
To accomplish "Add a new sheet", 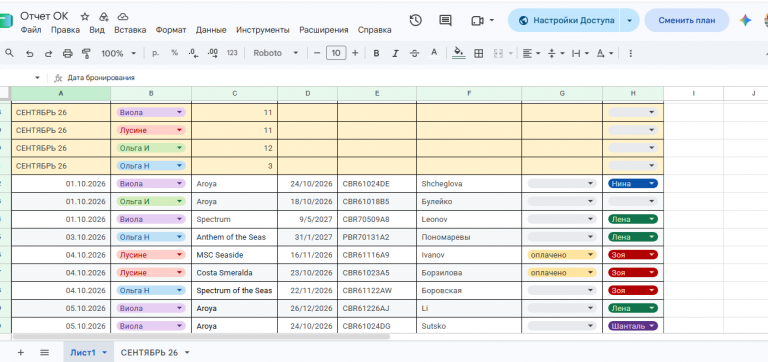I will pyautogui.click(x=21, y=352).
